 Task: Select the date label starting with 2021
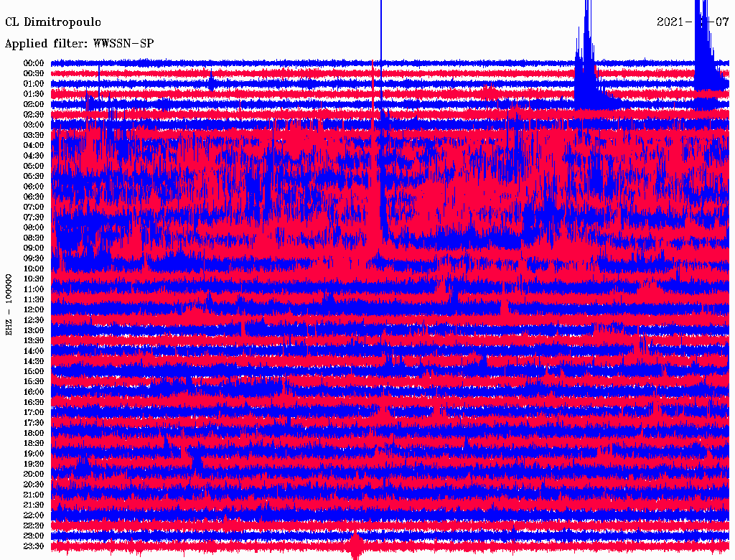(x=693, y=22)
